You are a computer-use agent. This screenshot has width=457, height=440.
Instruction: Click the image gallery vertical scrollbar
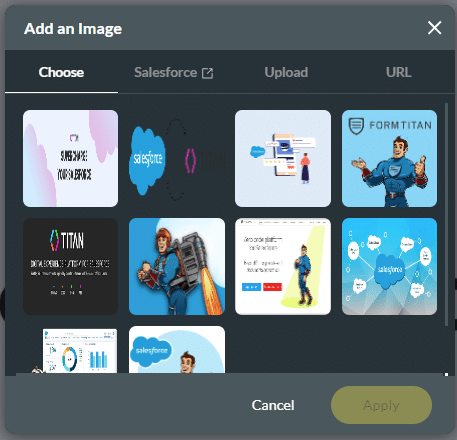(x=446, y=215)
